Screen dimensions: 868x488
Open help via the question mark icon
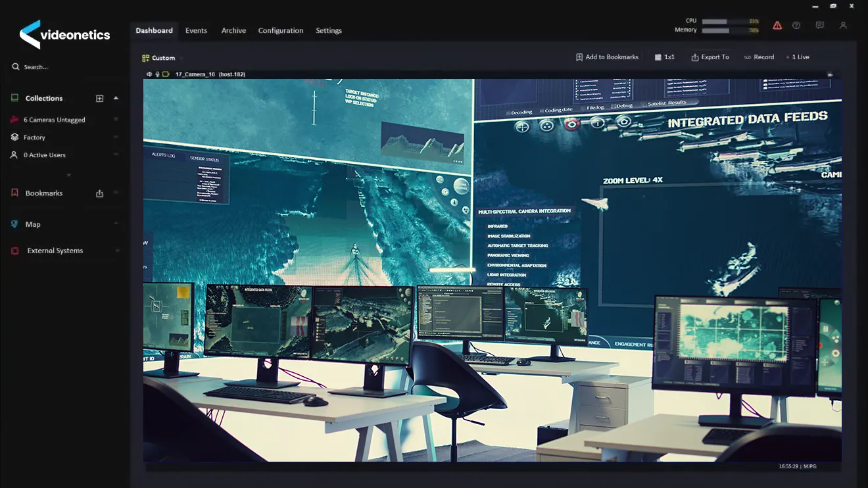tap(796, 26)
